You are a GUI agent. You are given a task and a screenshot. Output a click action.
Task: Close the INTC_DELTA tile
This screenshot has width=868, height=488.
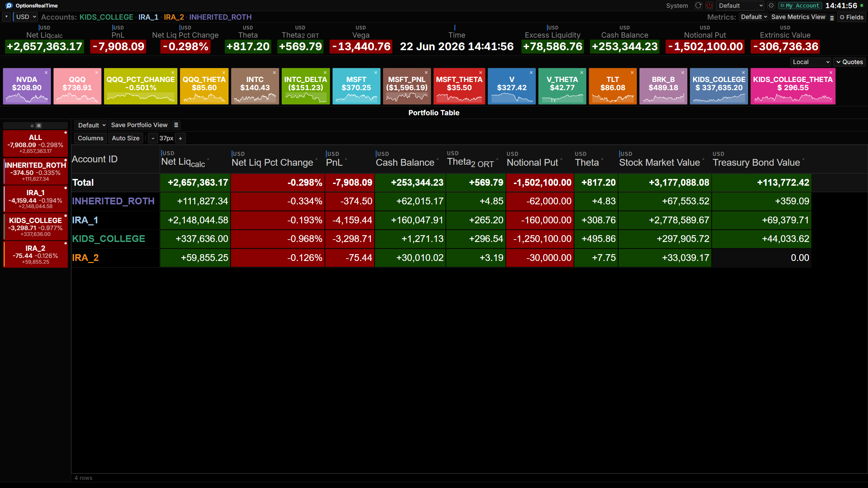pyautogui.click(x=325, y=73)
